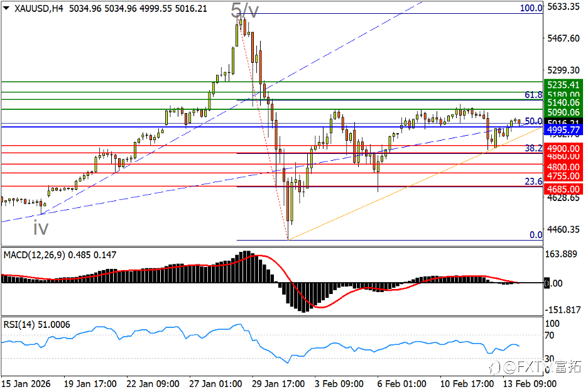The width and height of the screenshot is (588, 392).
Task: Click the MACD 163.889 scale value
Action: click(561, 254)
